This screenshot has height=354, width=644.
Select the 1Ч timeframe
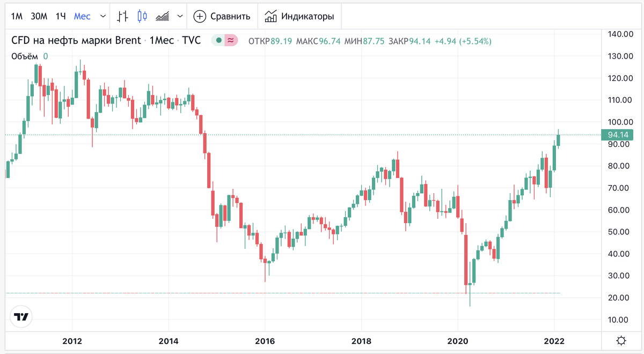tap(61, 16)
